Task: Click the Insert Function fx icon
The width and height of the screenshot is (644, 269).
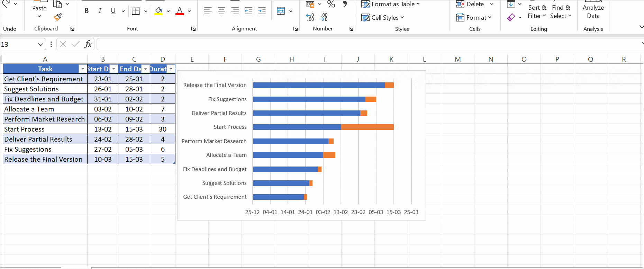Action: click(88, 44)
